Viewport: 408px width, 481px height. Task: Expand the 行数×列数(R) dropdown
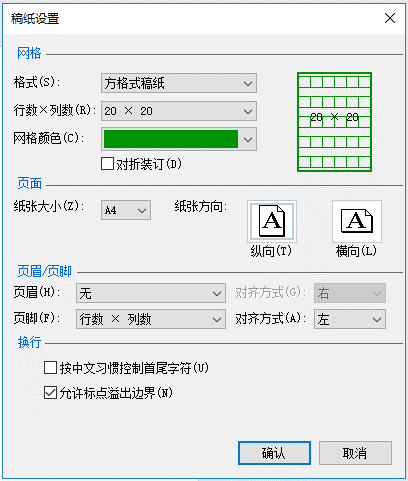179,111
